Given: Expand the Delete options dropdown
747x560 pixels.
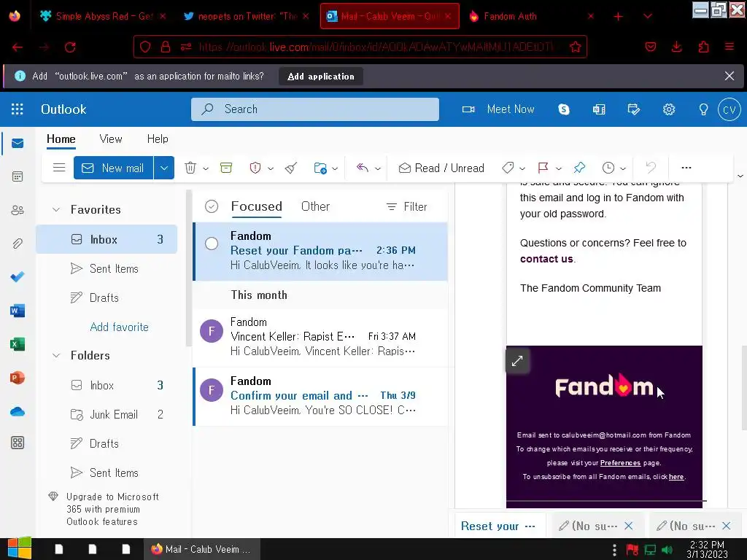Looking at the screenshot, I should (x=206, y=168).
